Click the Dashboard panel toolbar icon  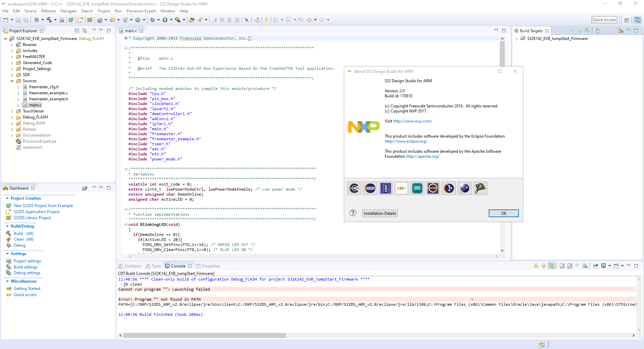point(85,188)
